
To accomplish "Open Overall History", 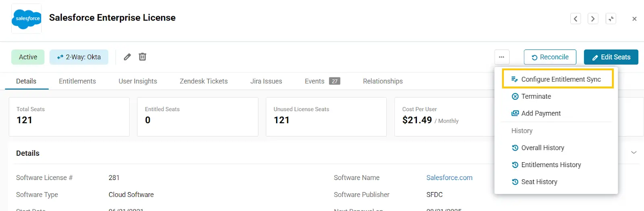I will point(542,148).
